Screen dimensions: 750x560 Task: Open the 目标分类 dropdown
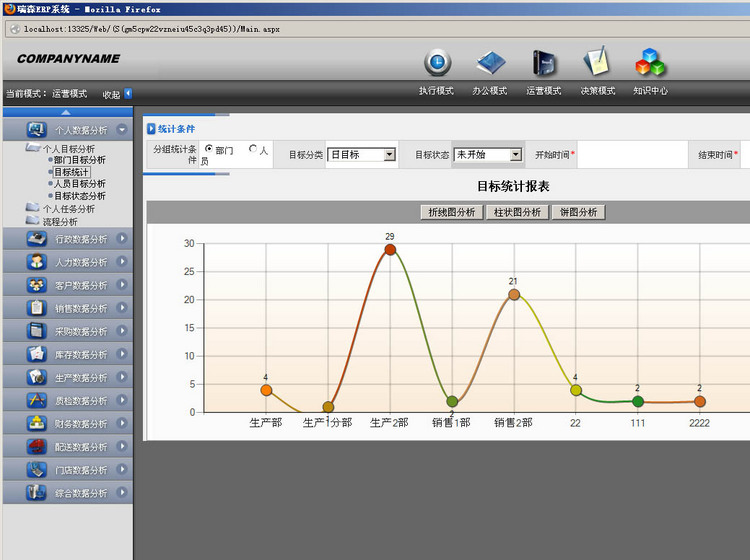tap(389, 155)
